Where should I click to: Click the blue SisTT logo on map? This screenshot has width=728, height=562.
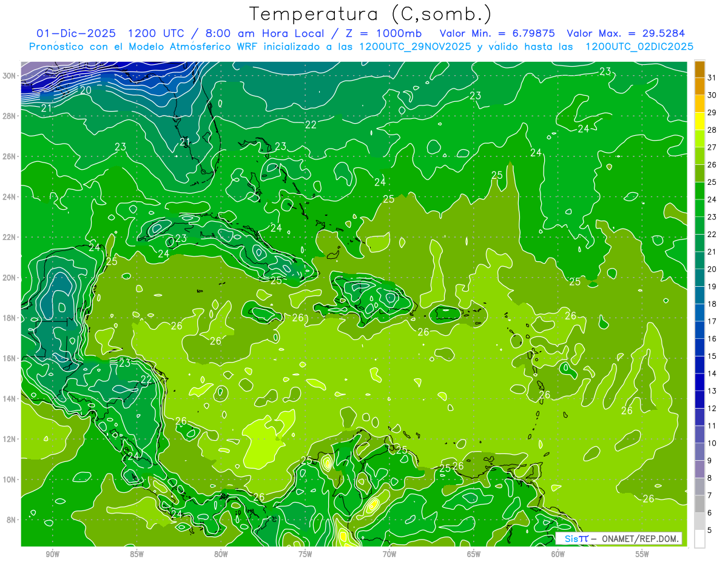[x=576, y=538]
